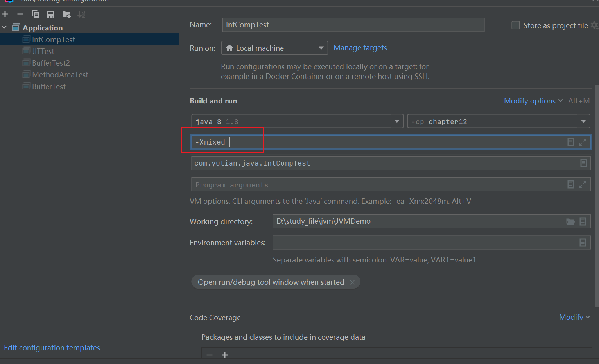Click the Save Configuration icon
This screenshot has height=364, width=599.
click(51, 14)
